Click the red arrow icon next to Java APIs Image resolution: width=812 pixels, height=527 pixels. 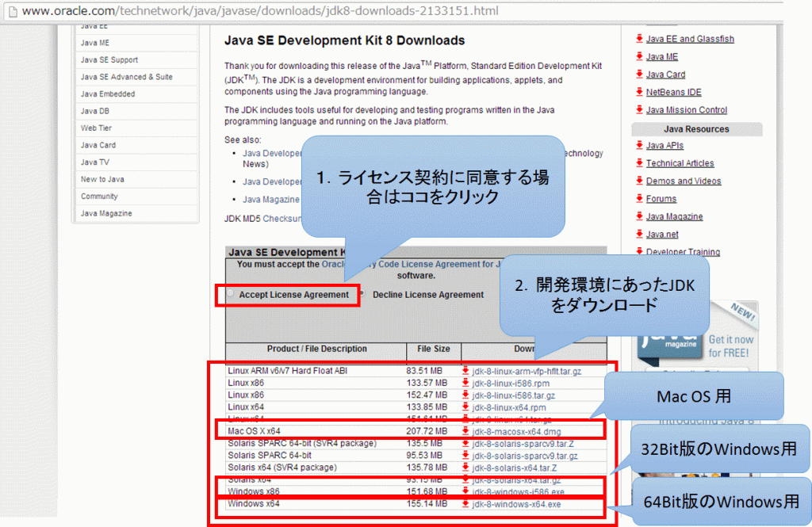pyautogui.click(x=639, y=146)
